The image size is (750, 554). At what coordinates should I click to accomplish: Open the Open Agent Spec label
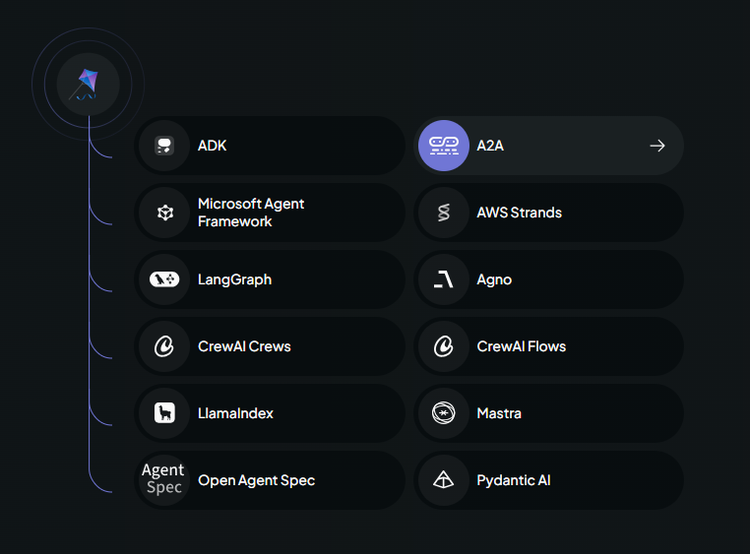pos(256,480)
